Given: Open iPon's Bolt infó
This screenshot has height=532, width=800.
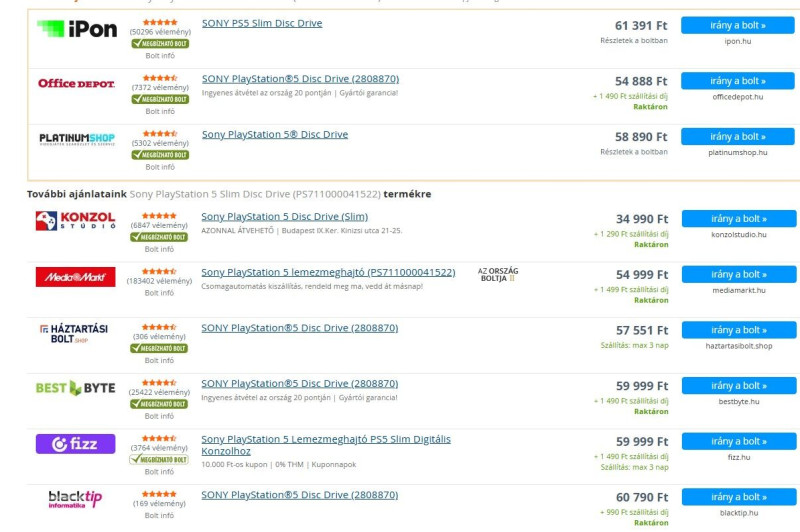Looking at the screenshot, I should point(160,56).
